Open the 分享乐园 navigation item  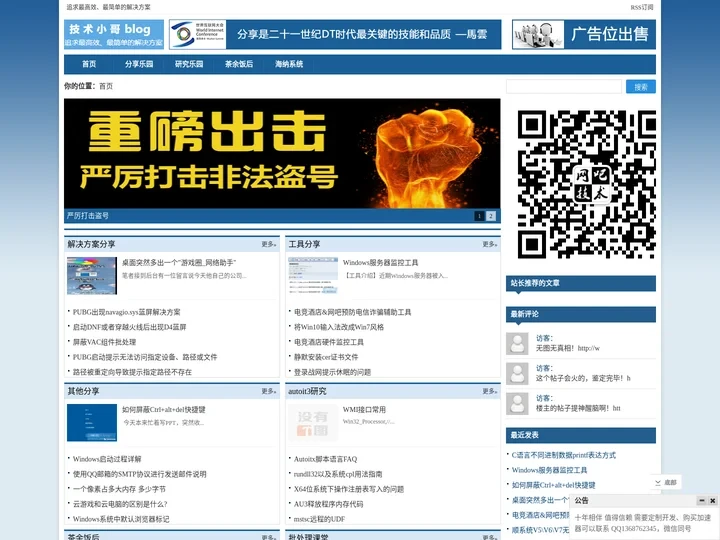139,64
